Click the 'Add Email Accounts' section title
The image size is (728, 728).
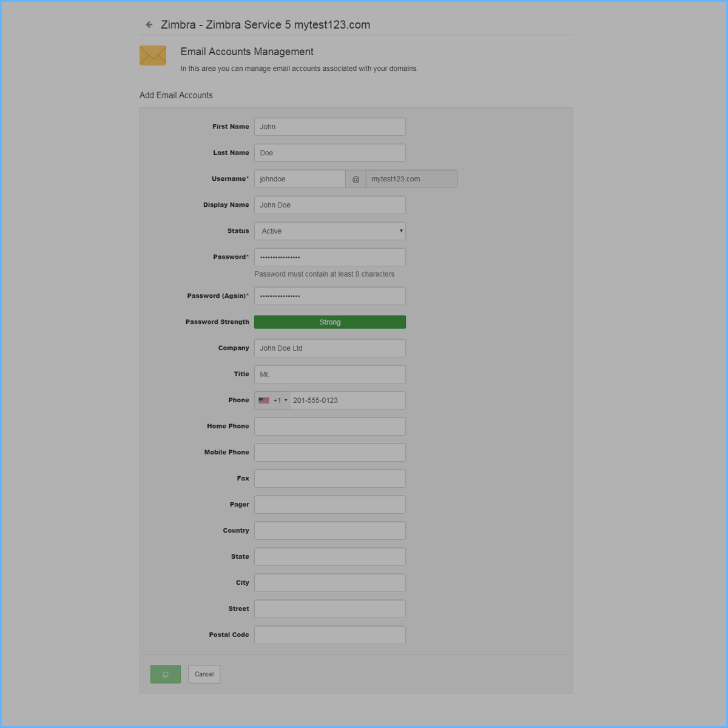click(x=176, y=95)
